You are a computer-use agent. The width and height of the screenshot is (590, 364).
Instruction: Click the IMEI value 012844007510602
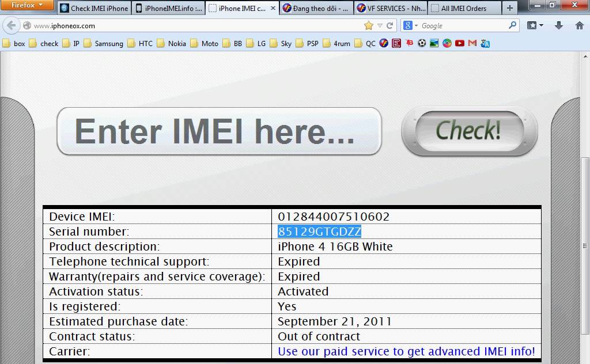[334, 217]
